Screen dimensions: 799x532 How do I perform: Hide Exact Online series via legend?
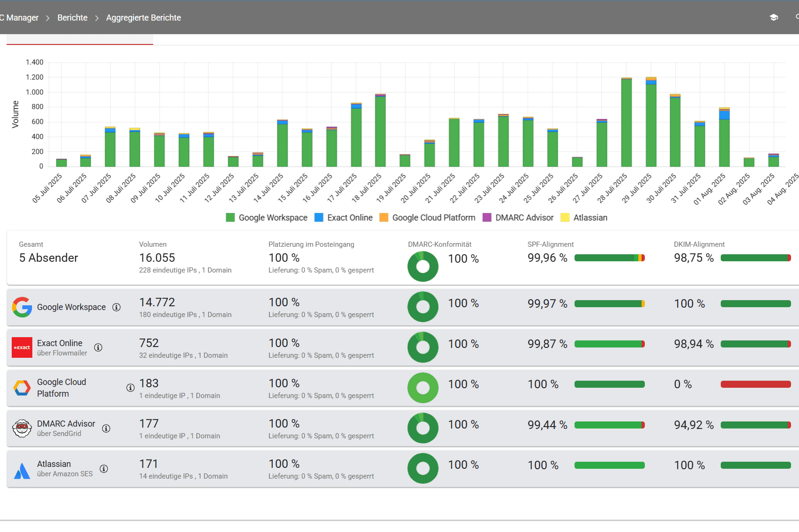pyautogui.click(x=343, y=218)
